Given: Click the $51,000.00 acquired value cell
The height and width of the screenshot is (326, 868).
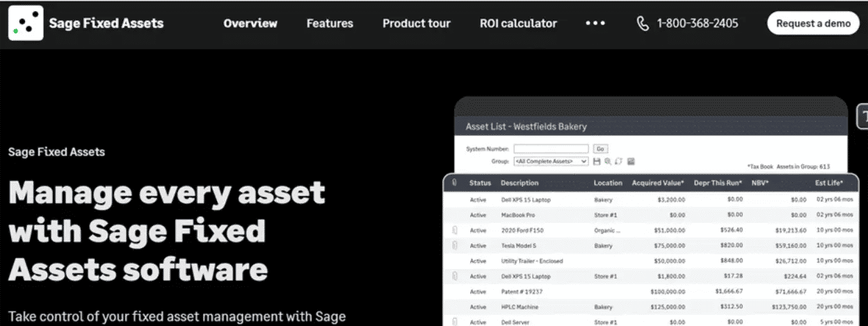Looking at the screenshot, I should (669, 230).
